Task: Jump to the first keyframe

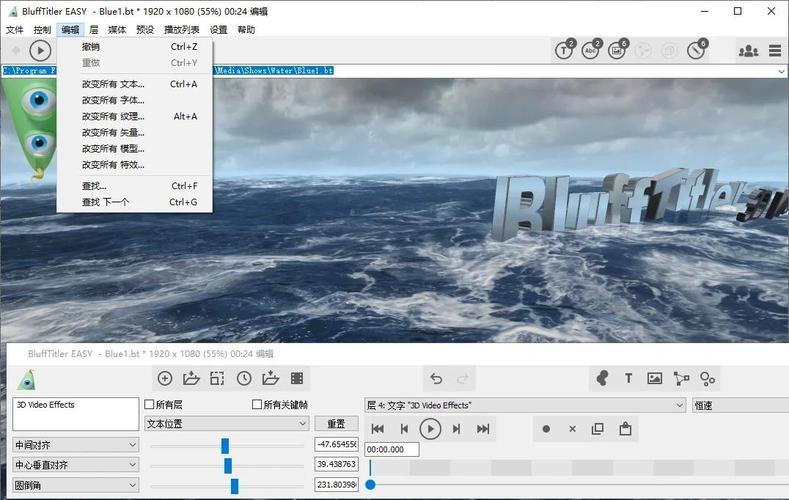Action: [x=377, y=429]
